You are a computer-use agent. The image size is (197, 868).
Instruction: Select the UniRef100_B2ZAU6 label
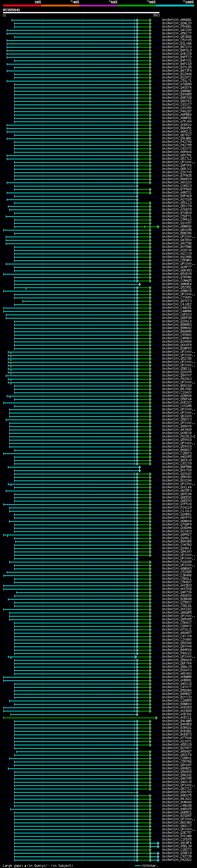[177, 74]
